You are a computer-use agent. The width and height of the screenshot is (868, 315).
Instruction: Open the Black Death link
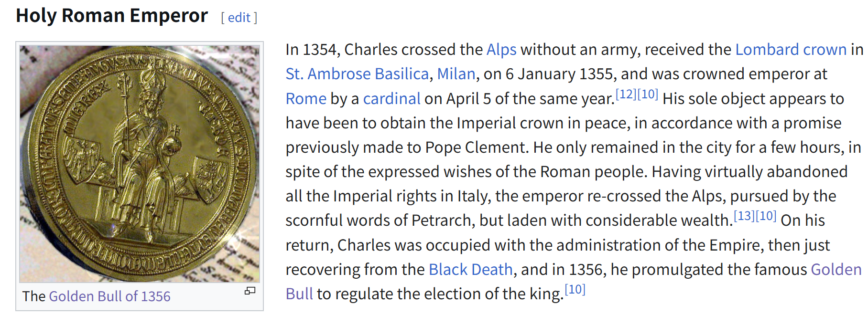pyautogui.click(x=470, y=270)
